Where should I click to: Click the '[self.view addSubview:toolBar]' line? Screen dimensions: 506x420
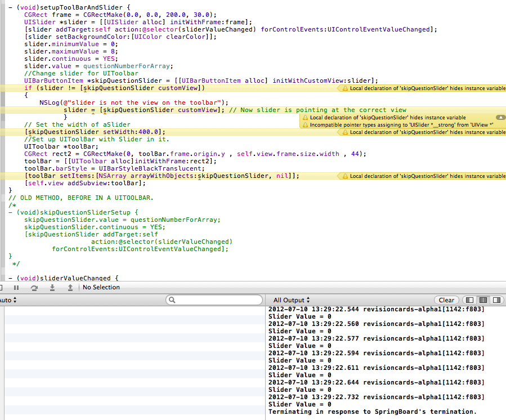tap(85, 184)
